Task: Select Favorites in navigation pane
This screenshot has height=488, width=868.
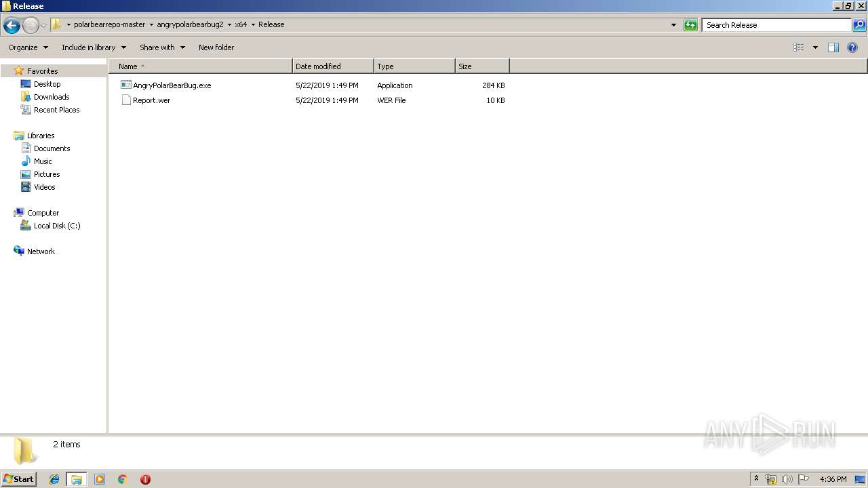Action: coord(42,71)
